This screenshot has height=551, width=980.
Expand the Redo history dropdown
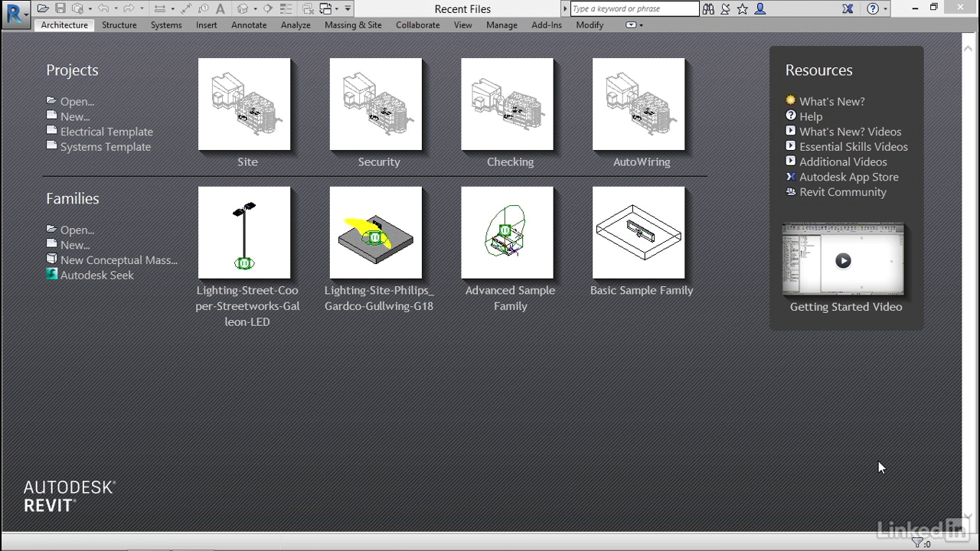[x=141, y=9]
